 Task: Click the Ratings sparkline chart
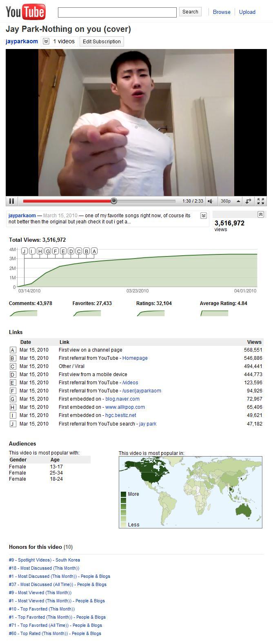click(x=151, y=313)
